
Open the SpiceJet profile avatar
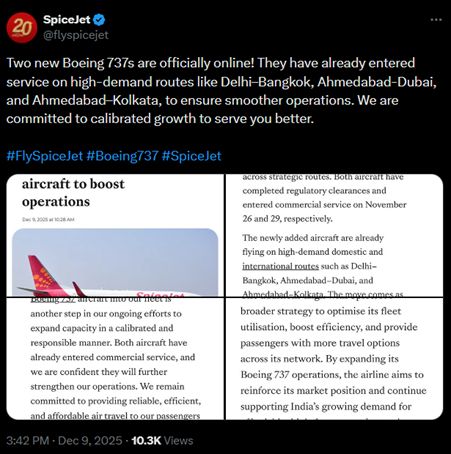click(22, 28)
